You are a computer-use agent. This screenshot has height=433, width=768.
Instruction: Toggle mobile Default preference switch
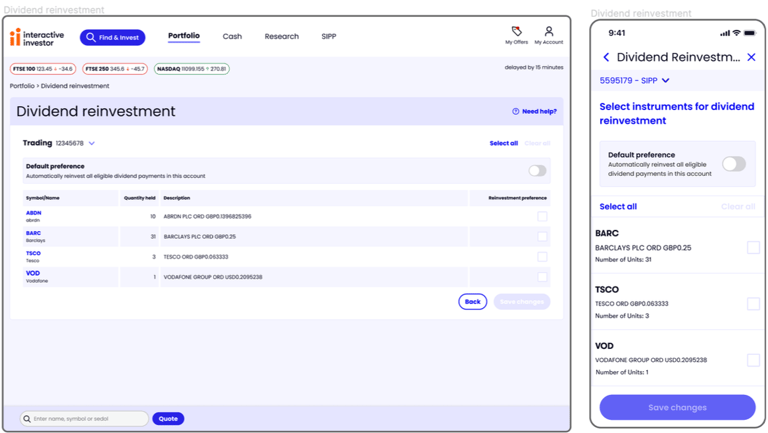[734, 164]
